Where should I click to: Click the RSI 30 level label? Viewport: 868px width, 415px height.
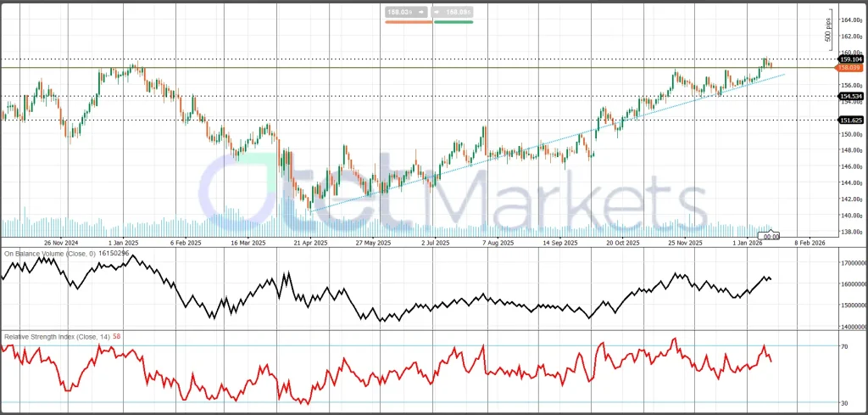845,402
